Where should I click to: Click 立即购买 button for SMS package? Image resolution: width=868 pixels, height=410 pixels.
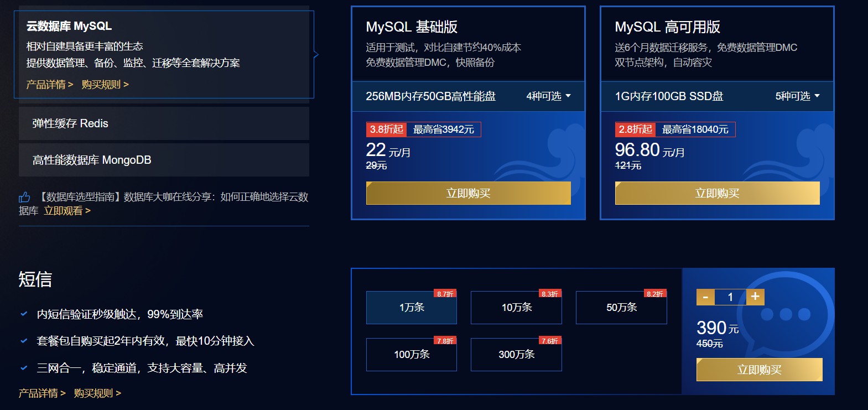point(760,370)
